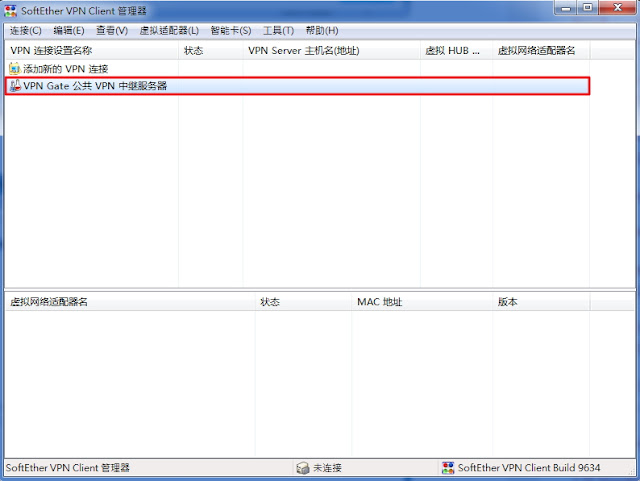Open the 编辑(E) menu
Image resolution: width=640 pixels, height=481 pixels.
click(69, 31)
